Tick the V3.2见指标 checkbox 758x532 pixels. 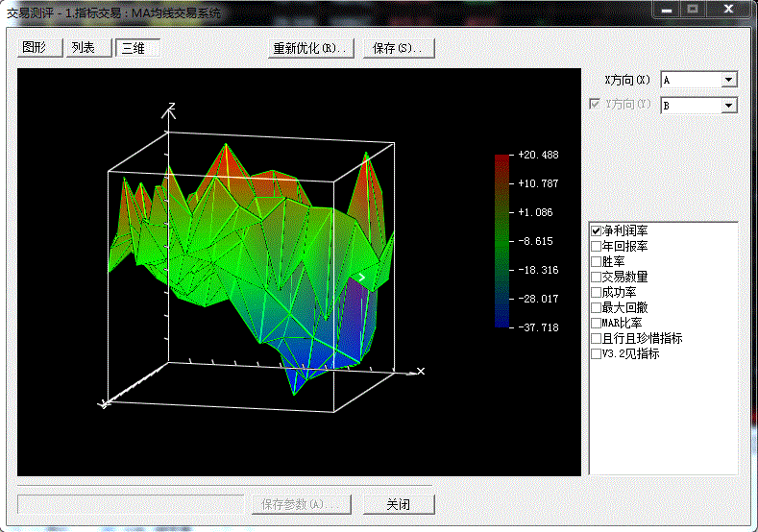[596, 354]
